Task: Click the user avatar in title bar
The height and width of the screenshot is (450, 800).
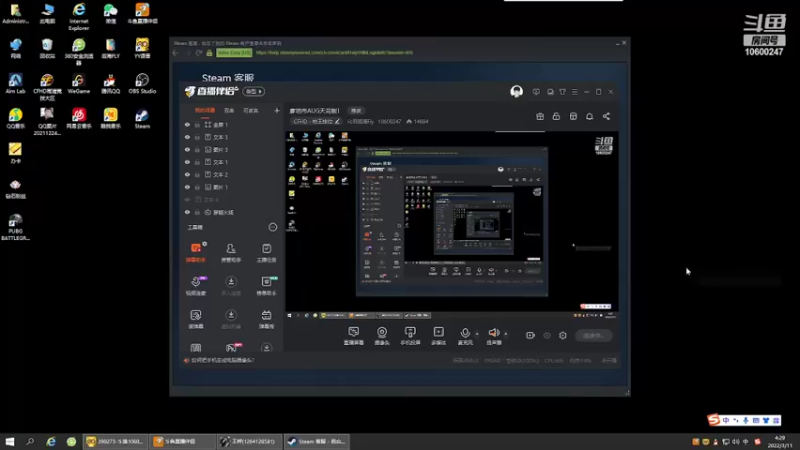Action: click(516, 91)
